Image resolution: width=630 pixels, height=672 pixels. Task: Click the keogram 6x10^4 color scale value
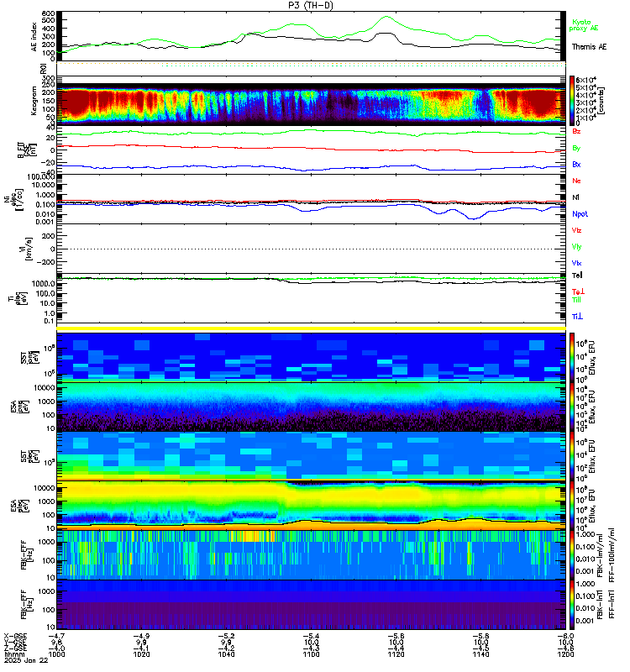click(586, 80)
